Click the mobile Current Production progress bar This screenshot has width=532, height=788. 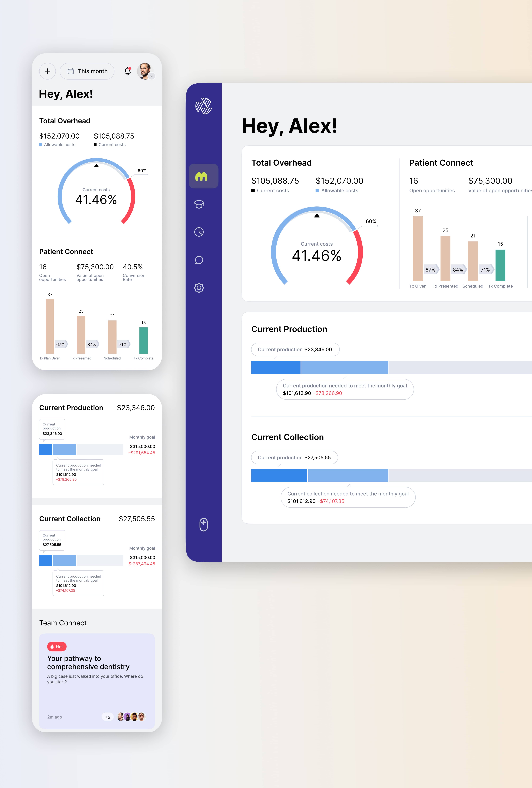coord(81,449)
